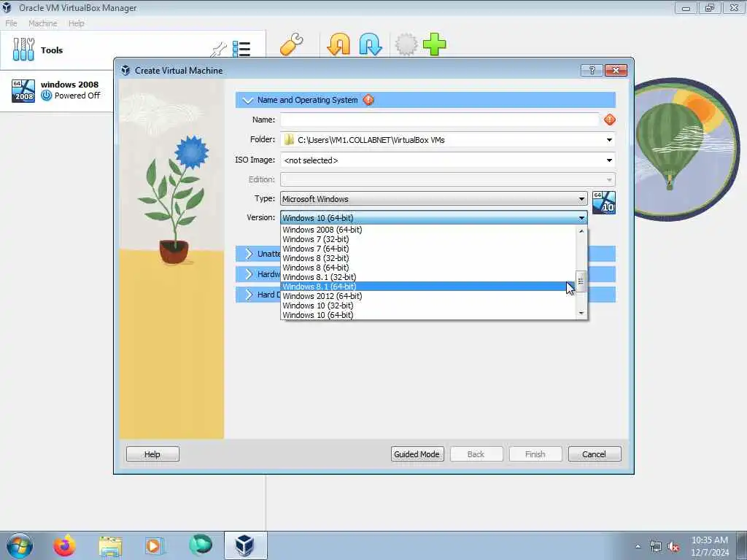Click the network tray icon
This screenshot has width=747, height=560.
point(656,547)
